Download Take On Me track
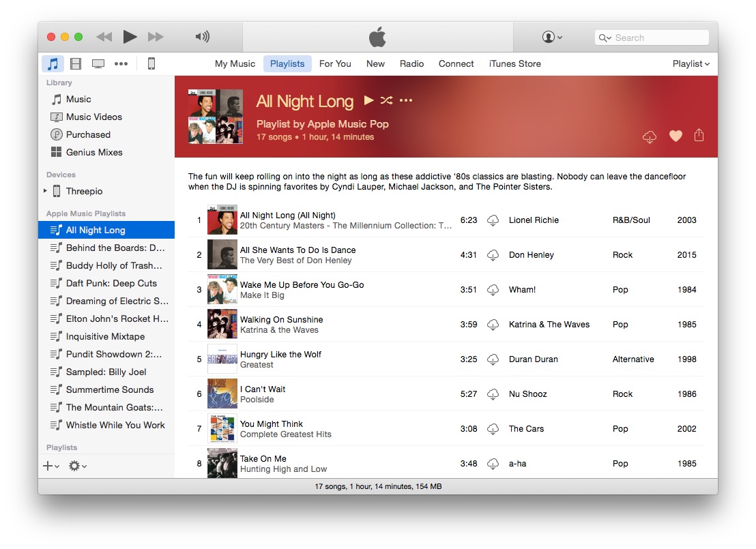756x549 pixels. (493, 464)
